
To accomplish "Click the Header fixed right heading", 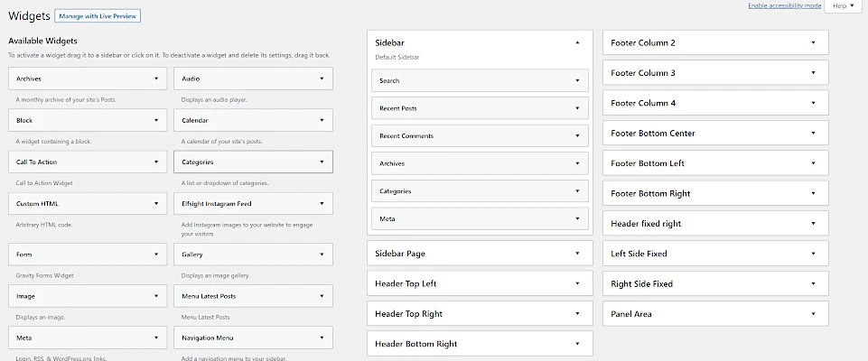I will coord(646,223).
